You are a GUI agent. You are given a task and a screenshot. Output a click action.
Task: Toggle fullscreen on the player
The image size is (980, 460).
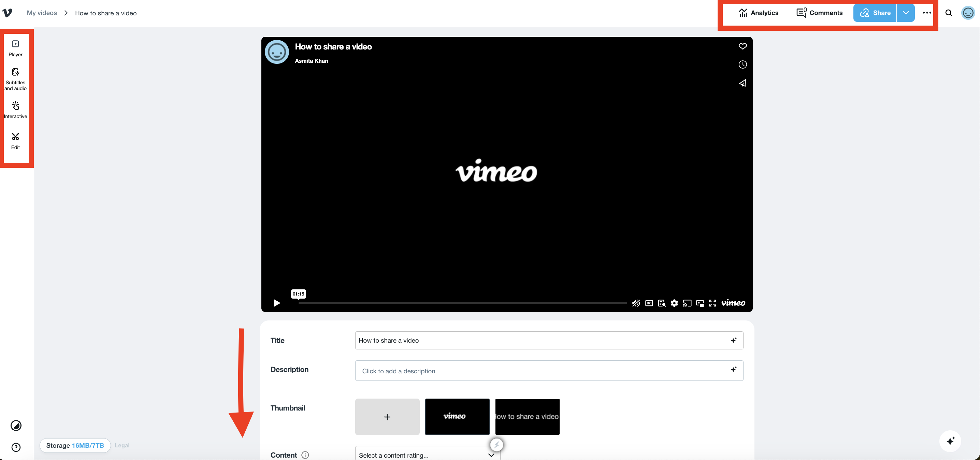point(712,303)
